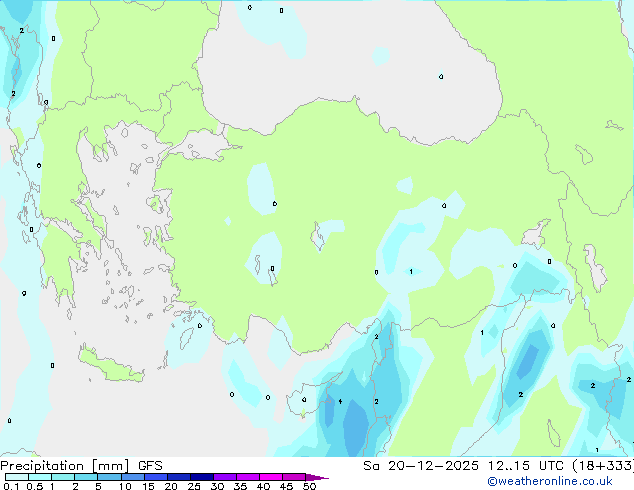Click the '15' legend scale label
634x490 pixels.
tap(148, 486)
